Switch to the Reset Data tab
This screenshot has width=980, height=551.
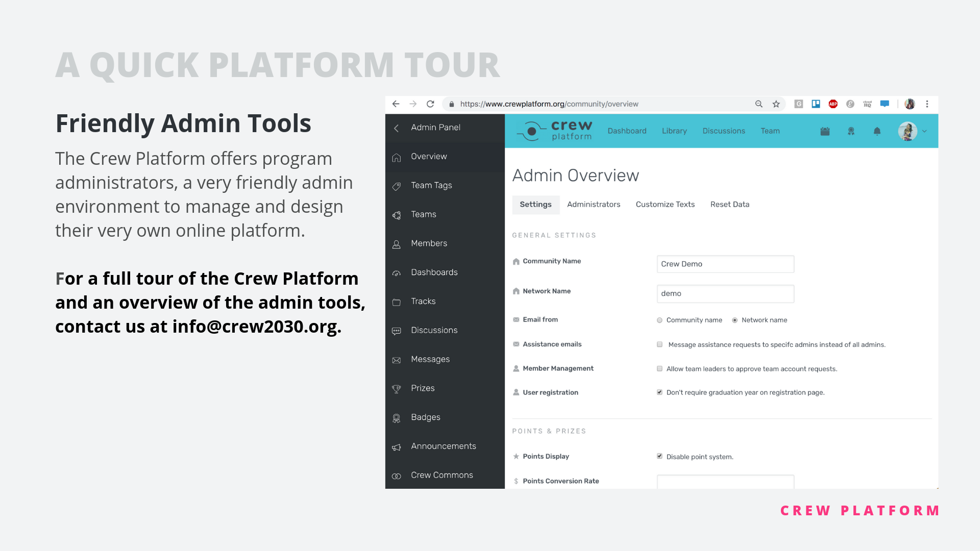point(730,205)
